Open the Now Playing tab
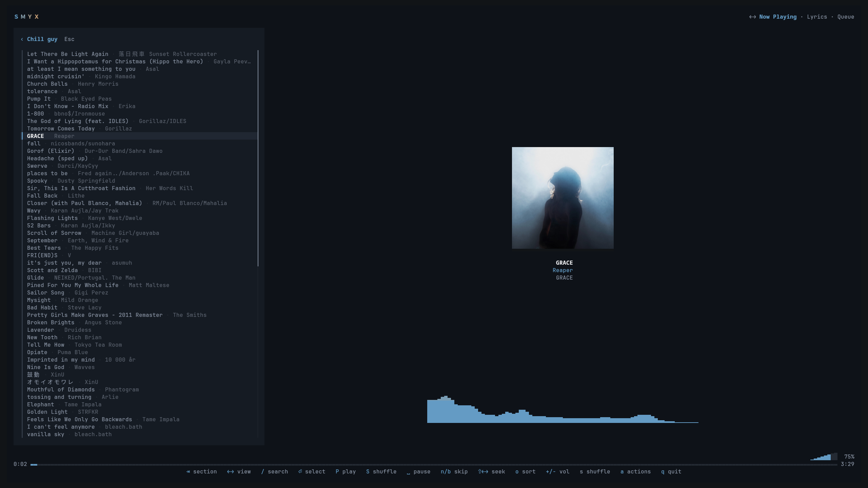This screenshot has width=868, height=488. coord(778,17)
